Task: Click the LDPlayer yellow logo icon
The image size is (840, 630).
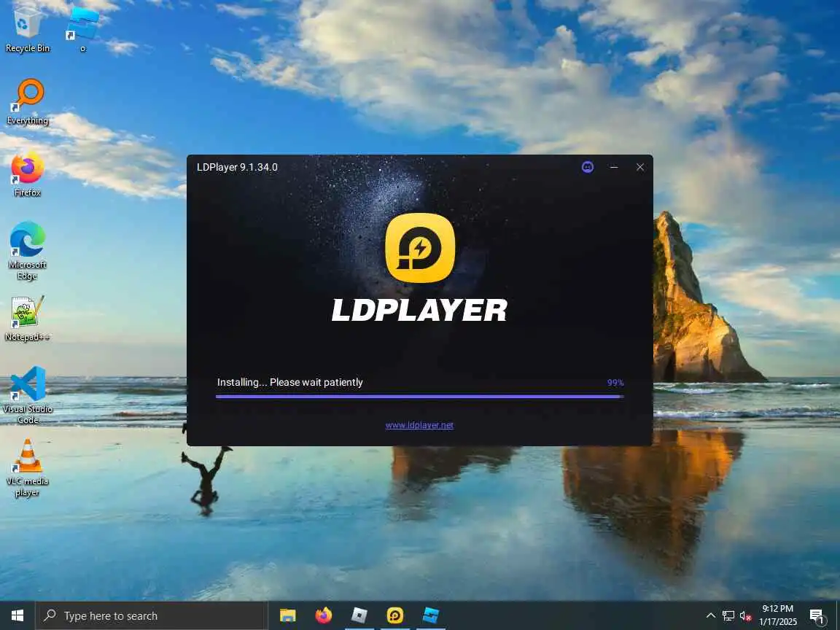Action: coord(420,248)
